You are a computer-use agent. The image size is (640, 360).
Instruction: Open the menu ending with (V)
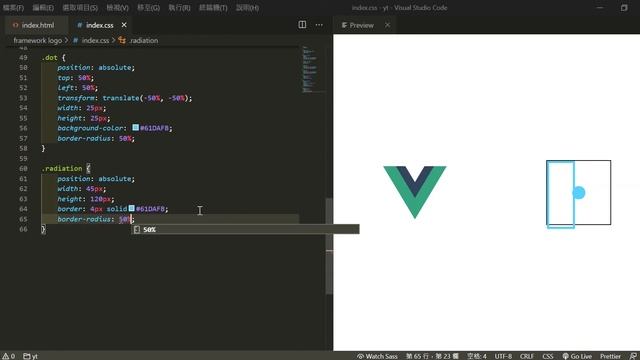point(117,8)
